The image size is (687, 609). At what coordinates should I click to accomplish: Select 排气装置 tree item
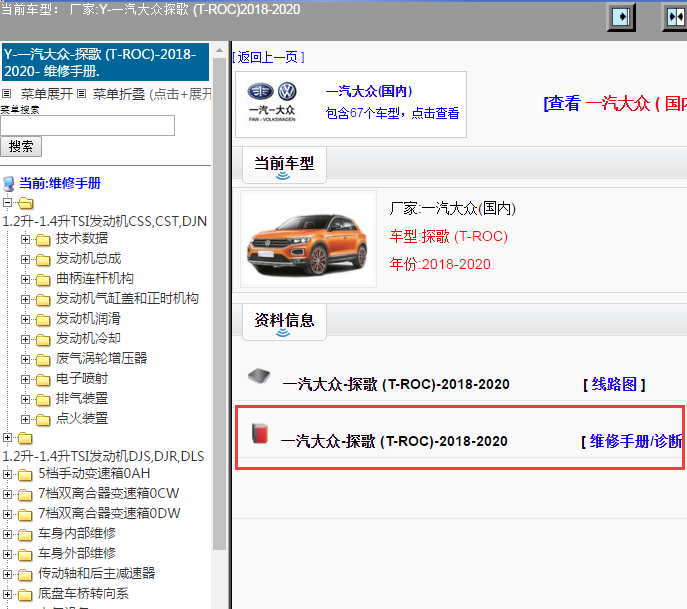[x=82, y=399]
